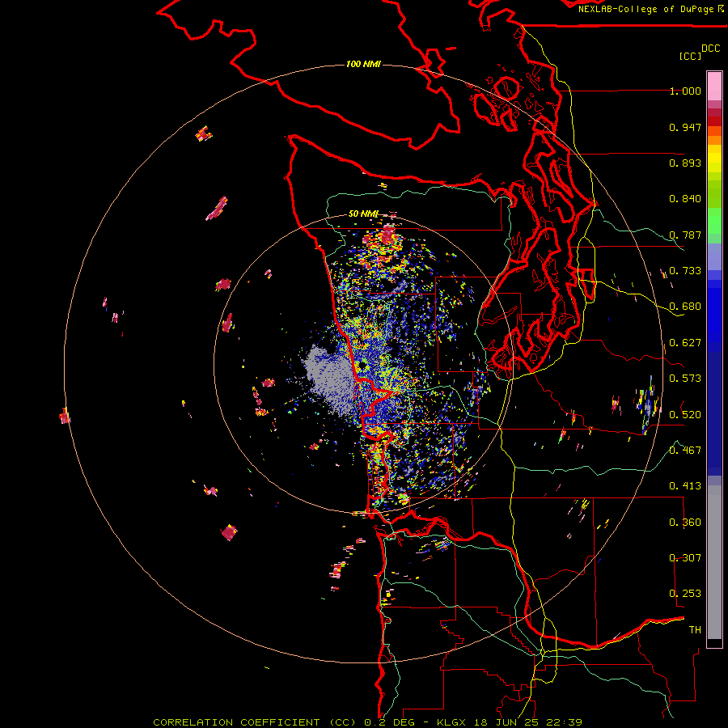Screen dimensions: 728x728
Task: Click the 0.307 scale value
Action: (685, 557)
